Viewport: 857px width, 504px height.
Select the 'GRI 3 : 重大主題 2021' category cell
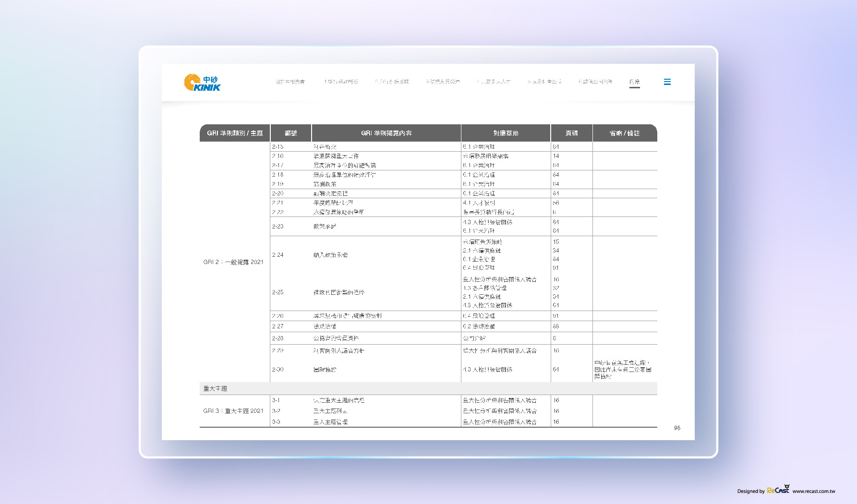(233, 411)
